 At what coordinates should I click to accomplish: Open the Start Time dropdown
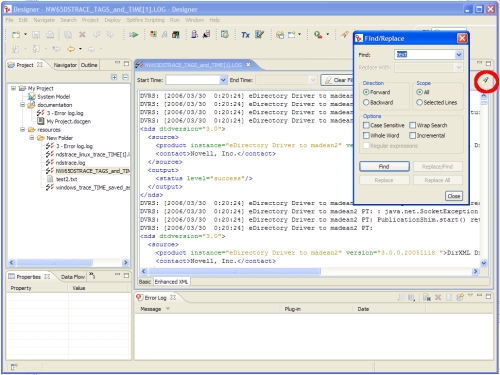point(223,80)
